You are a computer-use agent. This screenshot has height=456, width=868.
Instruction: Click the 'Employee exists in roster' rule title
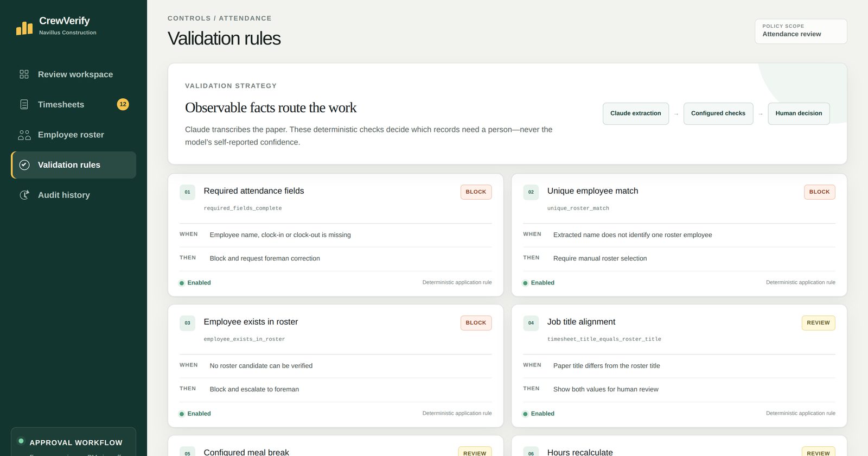point(251,322)
